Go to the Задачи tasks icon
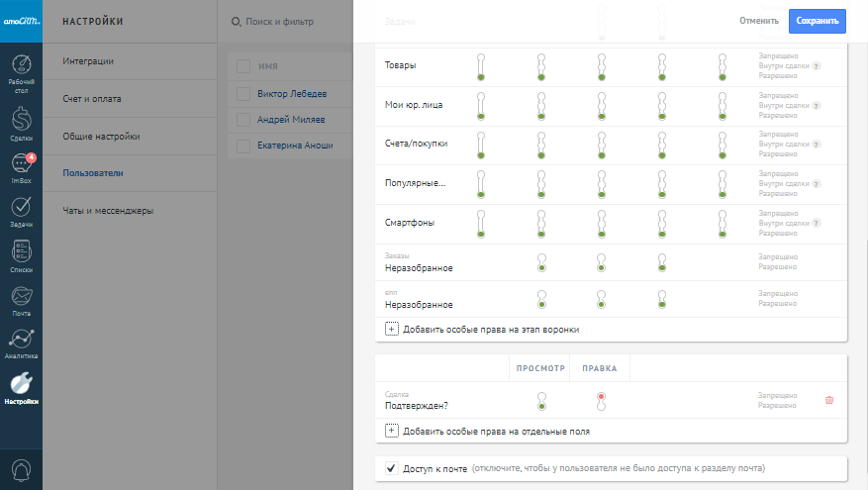The image size is (868, 490). (x=21, y=212)
